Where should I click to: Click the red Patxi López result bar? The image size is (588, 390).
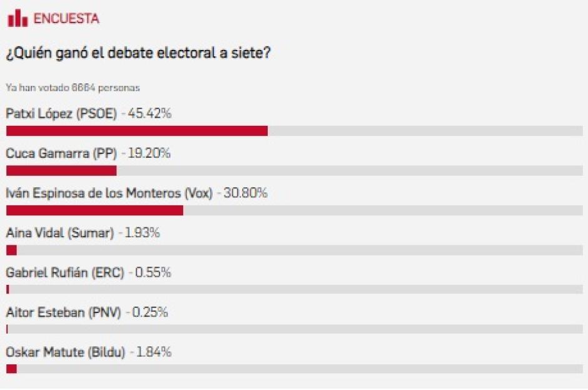pos(137,131)
